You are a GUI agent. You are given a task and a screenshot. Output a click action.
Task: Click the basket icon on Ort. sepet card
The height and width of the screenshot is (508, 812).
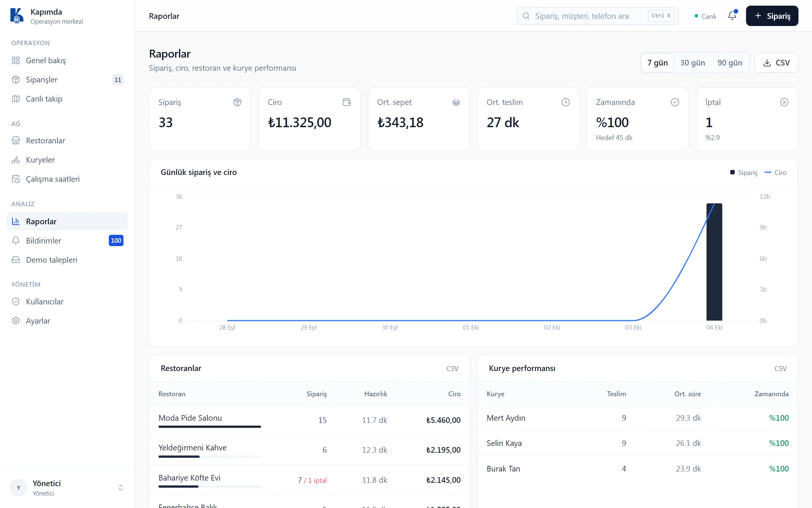click(456, 102)
